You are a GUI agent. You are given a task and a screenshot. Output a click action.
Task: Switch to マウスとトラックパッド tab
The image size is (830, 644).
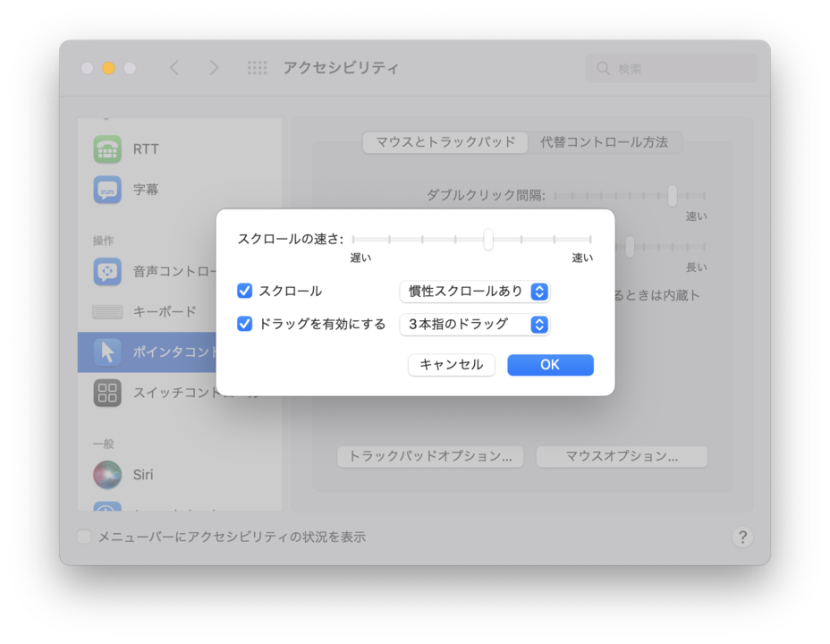[x=445, y=142]
